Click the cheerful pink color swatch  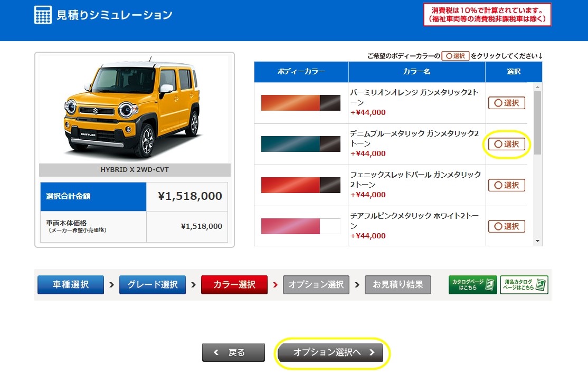tap(301, 226)
